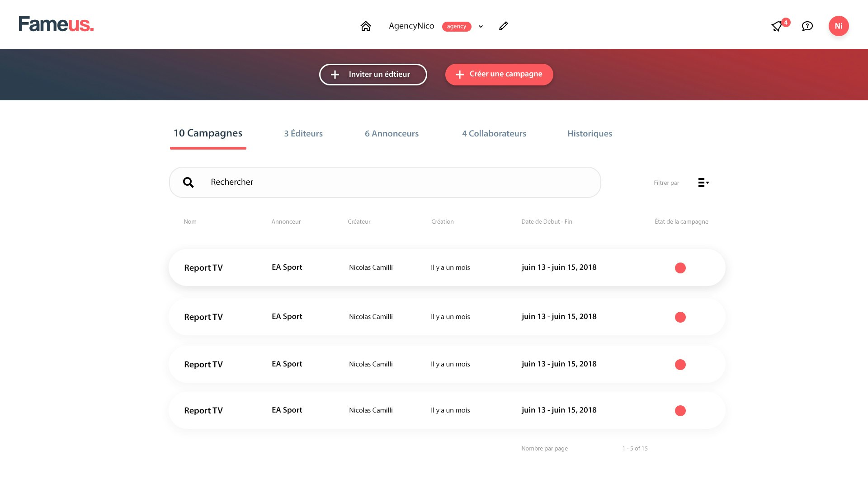Switch to the 6 Annonceurs tab
This screenshot has width=868, height=488.
(x=392, y=134)
